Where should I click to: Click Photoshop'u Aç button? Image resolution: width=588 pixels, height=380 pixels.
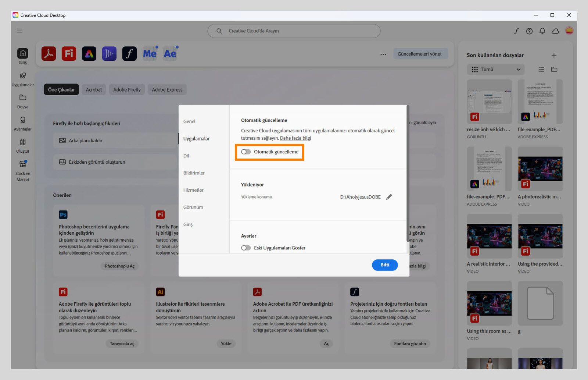pos(120,266)
